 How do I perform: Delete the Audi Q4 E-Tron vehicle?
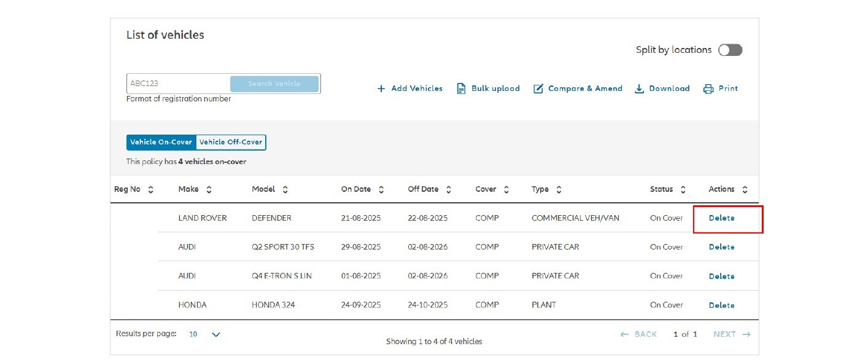pyautogui.click(x=721, y=277)
